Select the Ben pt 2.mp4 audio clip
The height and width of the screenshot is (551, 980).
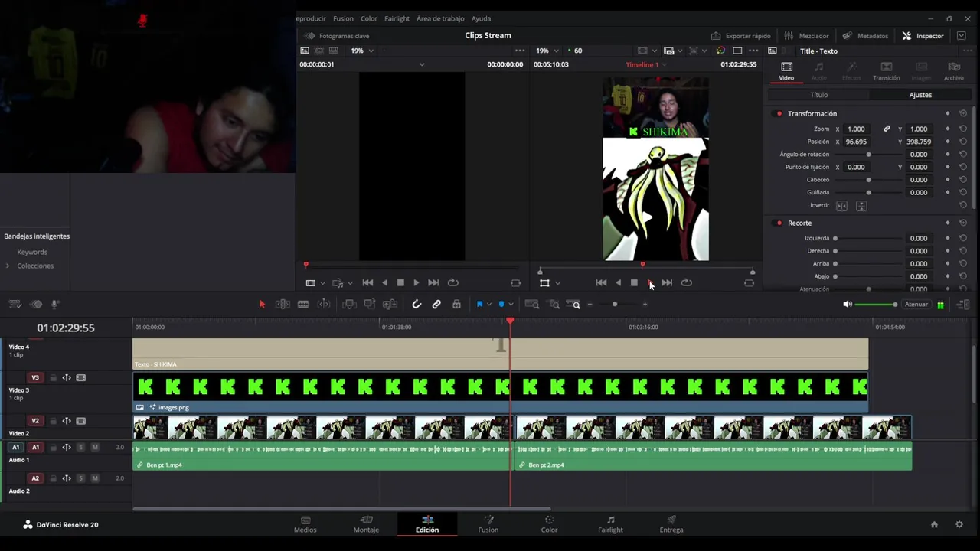(714, 455)
